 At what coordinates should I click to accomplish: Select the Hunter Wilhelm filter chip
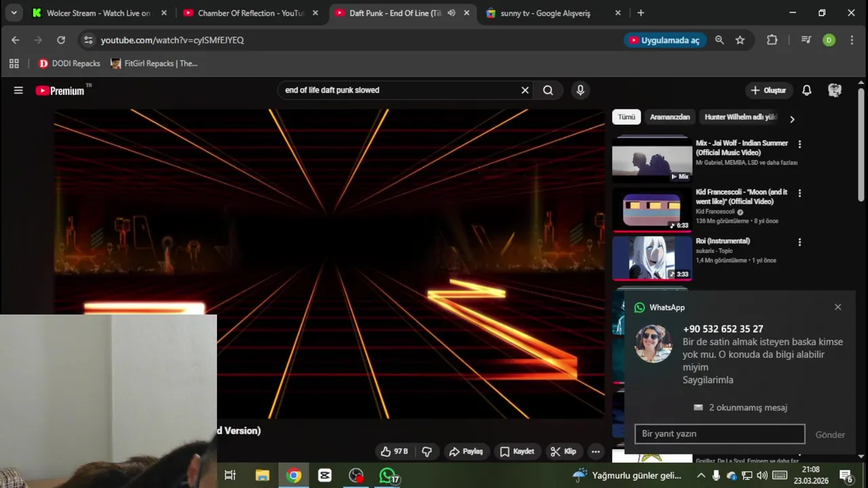click(741, 117)
